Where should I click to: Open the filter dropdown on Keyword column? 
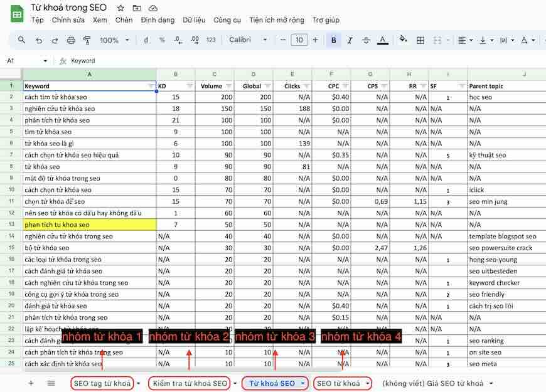click(x=151, y=86)
